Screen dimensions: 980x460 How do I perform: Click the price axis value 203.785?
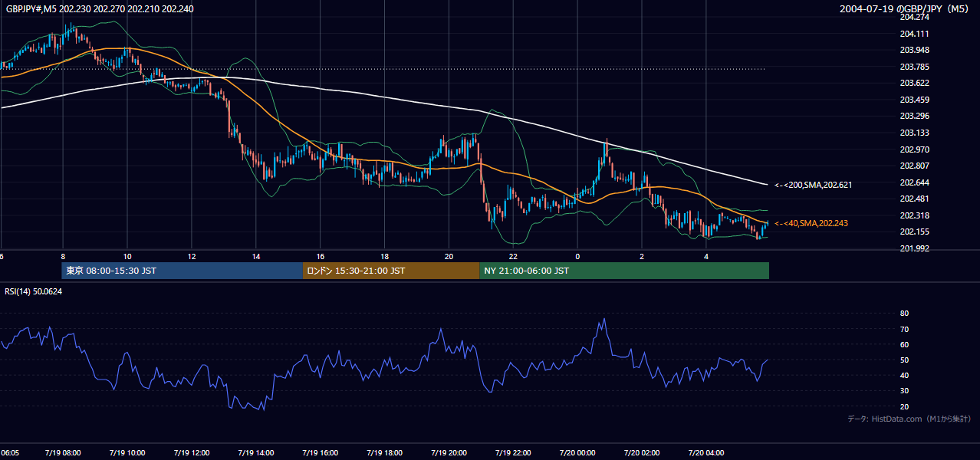click(x=914, y=67)
